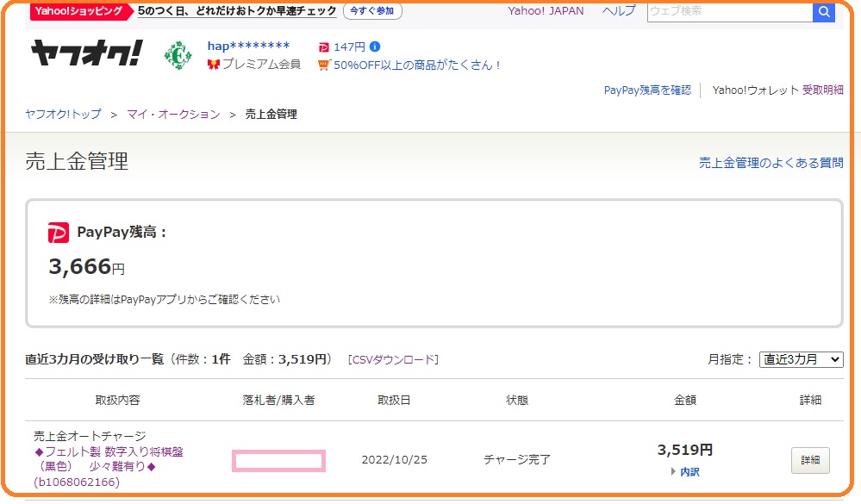
Task: Click the 売上金管理 page heading
Action: point(77,161)
